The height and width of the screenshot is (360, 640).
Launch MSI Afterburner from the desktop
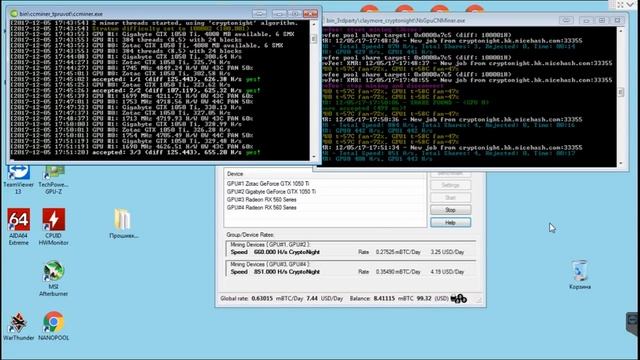53,278
